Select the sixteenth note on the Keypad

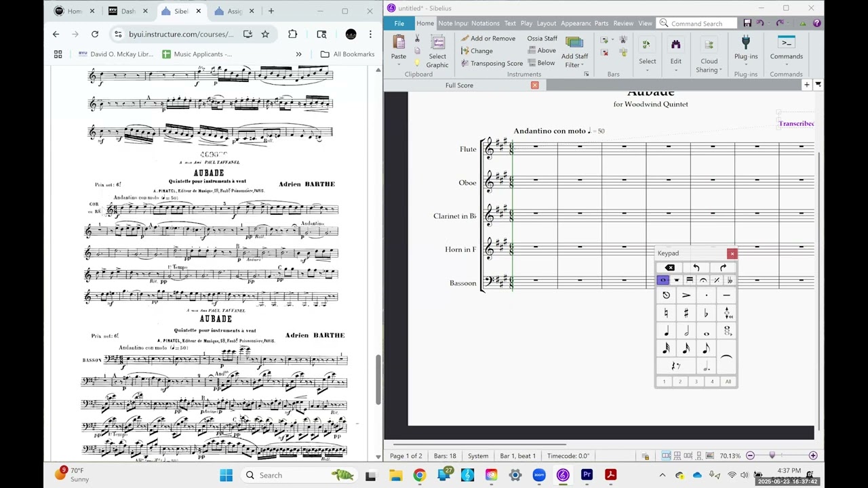point(686,348)
